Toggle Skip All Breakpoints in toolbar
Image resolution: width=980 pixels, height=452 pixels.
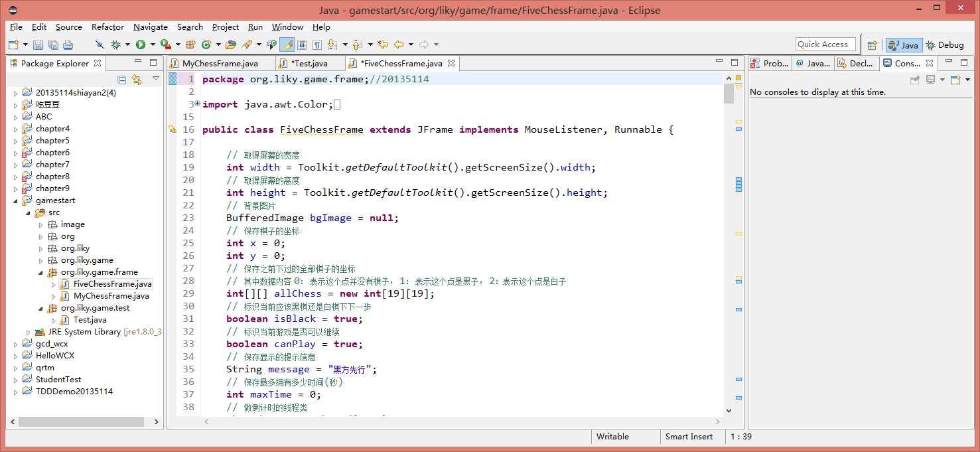(100, 44)
